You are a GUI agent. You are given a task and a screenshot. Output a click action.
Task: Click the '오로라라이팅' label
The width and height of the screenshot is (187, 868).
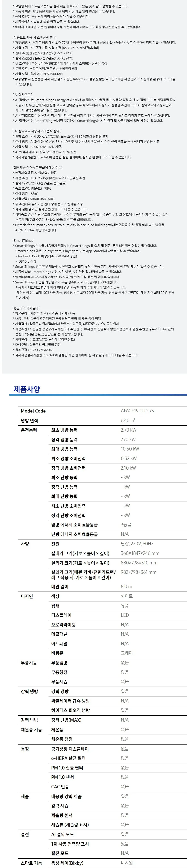(63, 625)
